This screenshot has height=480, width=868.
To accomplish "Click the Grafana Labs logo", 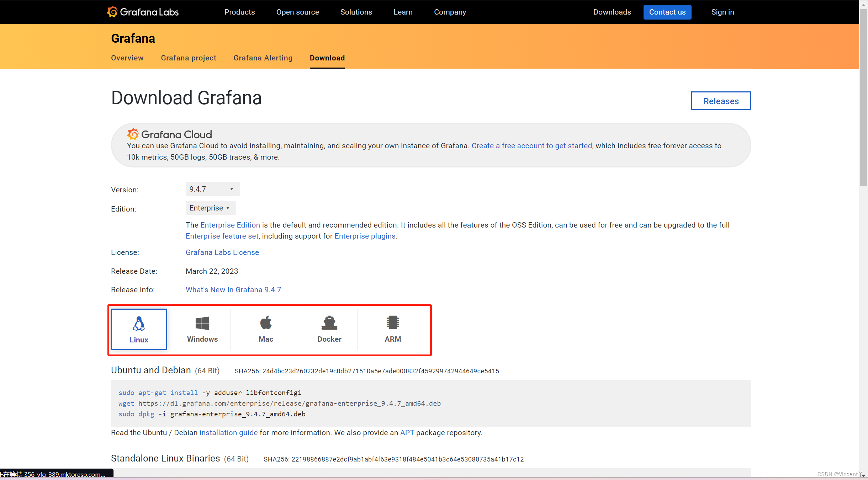I will pos(142,12).
